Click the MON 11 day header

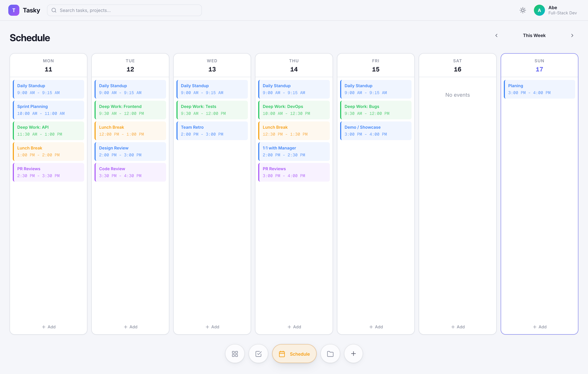(x=49, y=66)
